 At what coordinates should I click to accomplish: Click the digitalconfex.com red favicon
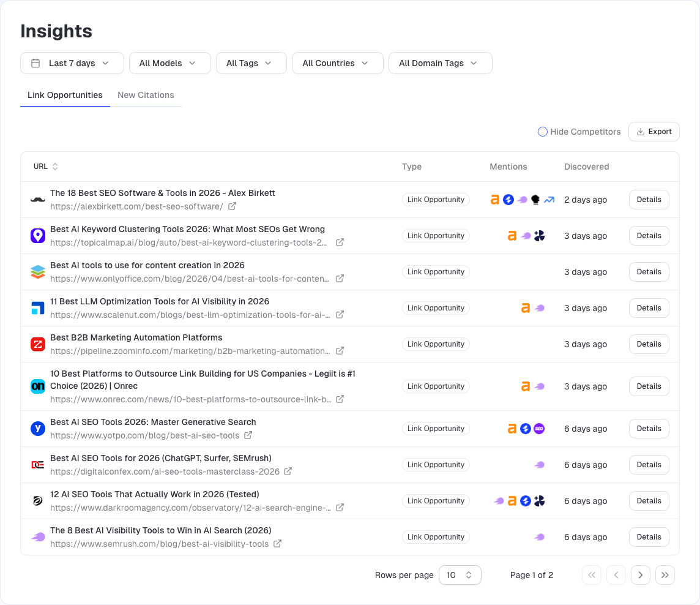pos(38,465)
